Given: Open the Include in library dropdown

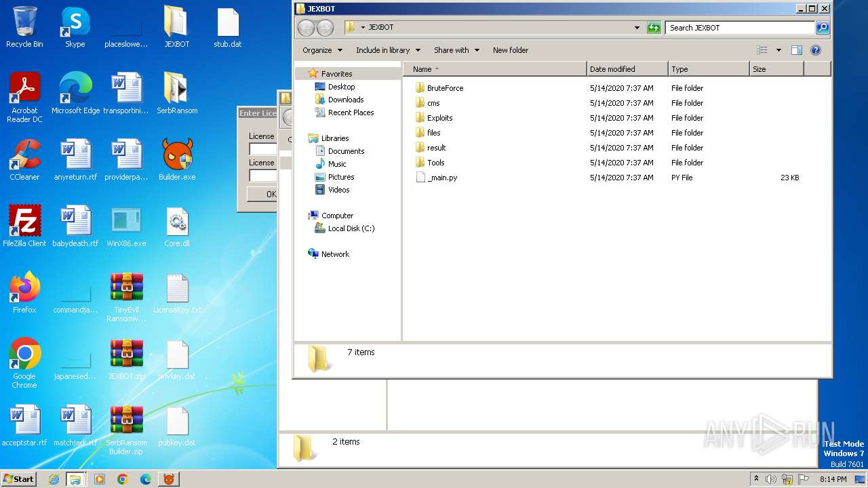Looking at the screenshot, I should 388,50.
